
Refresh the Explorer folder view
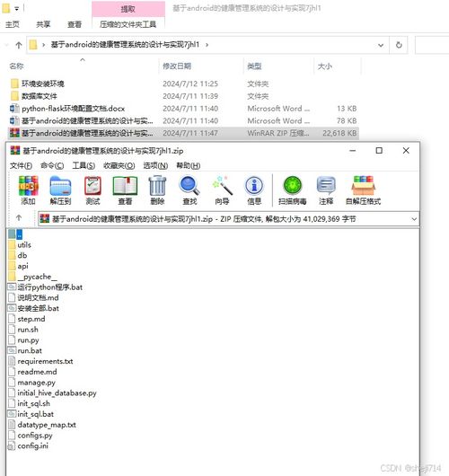tap(399, 45)
